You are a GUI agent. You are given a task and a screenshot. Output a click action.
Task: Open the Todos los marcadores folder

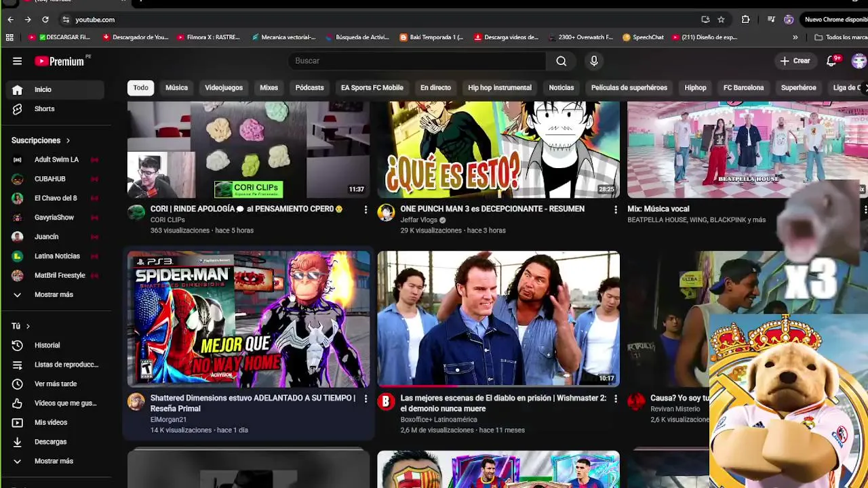click(841, 37)
